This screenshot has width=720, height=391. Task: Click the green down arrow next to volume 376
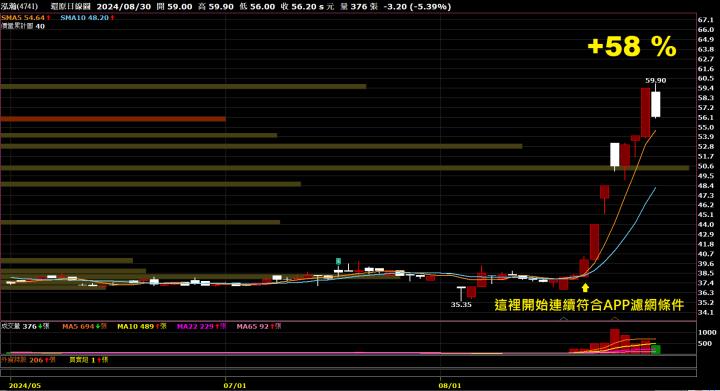(x=40, y=326)
